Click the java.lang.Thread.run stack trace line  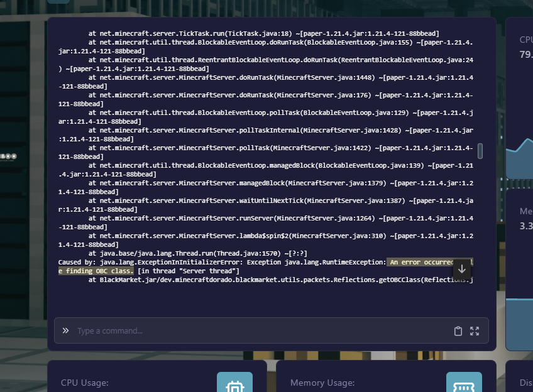pyautogui.click(x=198, y=253)
